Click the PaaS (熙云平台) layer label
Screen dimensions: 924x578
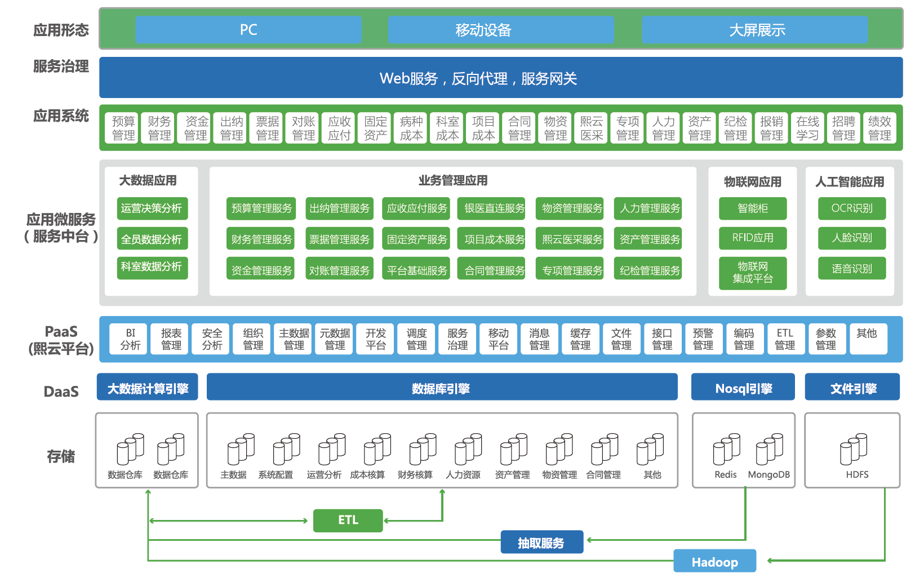coord(61,340)
